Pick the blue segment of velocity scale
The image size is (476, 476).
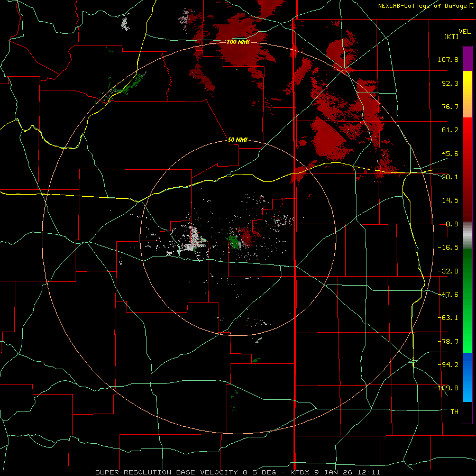(x=467, y=377)
